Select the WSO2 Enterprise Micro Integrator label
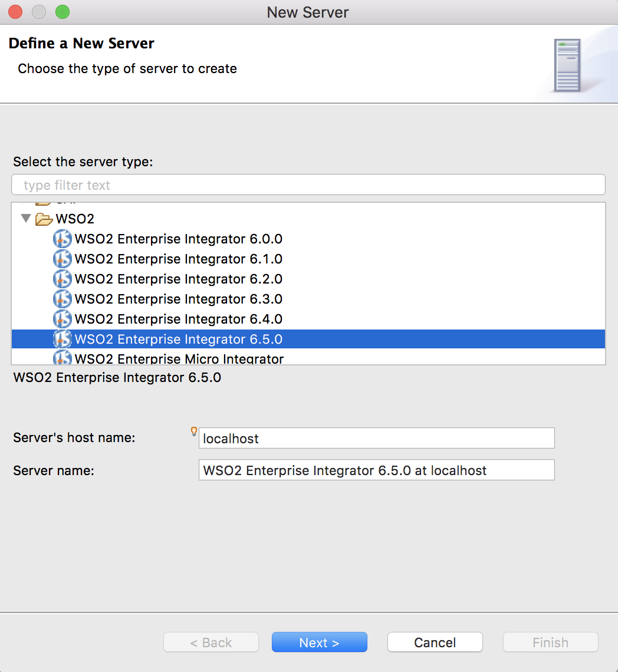Image resolution: width=618 pixels, height=672 pixels. click(x=179, y=358)
